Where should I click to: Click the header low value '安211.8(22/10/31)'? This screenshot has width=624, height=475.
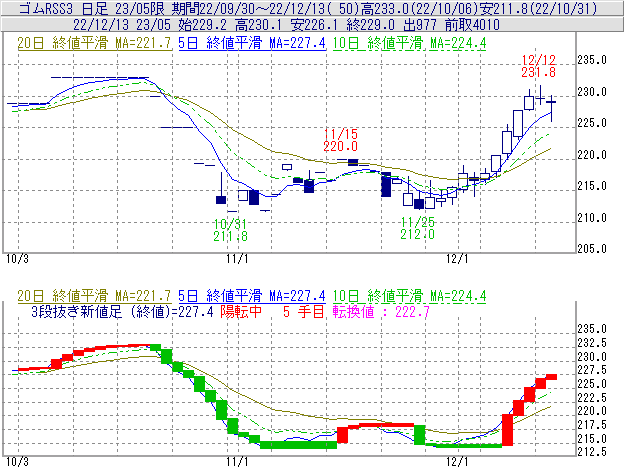tap(539, 9)
